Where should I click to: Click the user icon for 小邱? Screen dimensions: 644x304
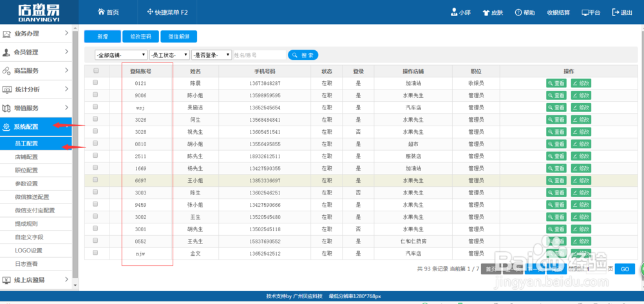pos(454,12)
